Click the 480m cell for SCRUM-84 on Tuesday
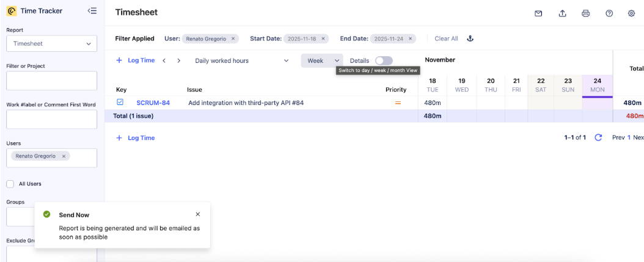Image resolution: width=644 pixels, height=262 pixels. pos(433,103)
